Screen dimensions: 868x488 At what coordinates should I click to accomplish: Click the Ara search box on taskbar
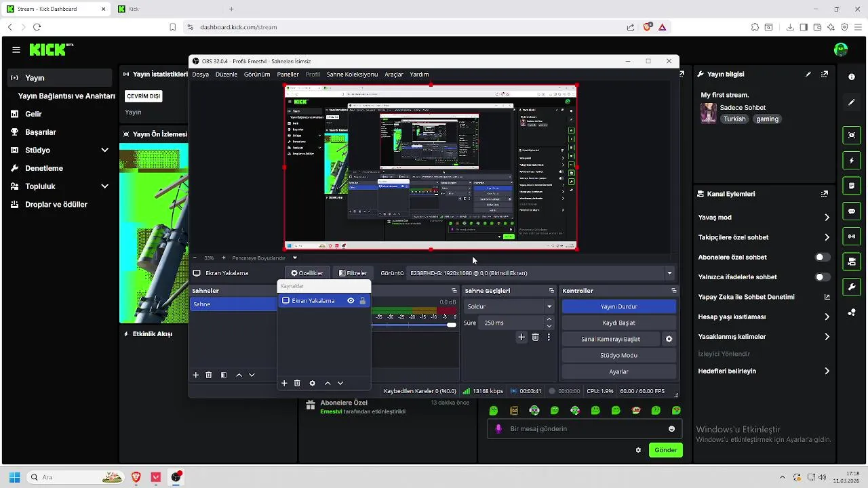76,477
